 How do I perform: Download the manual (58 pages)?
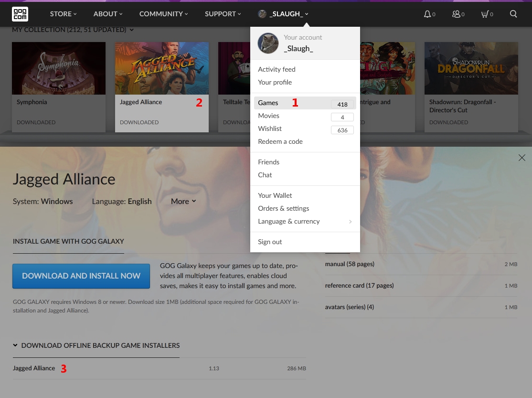pyautogui.click(x=421, y=264)
